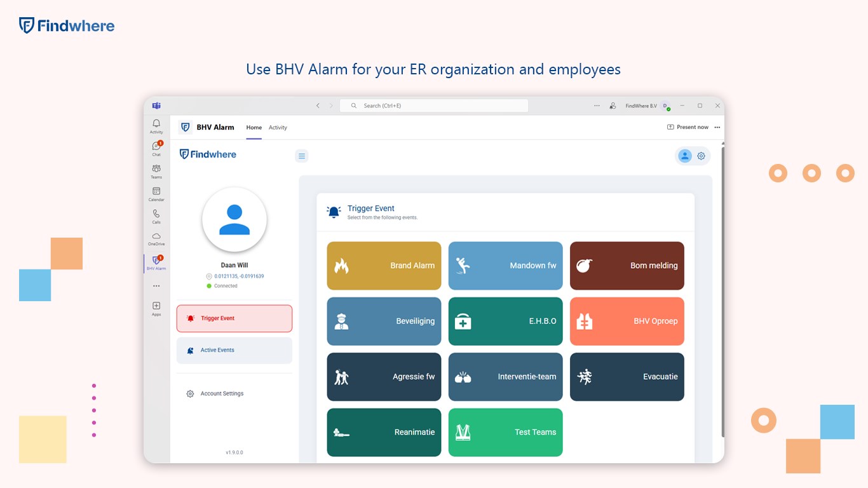Open Activity in the Teams sidebar

[156, 126]
